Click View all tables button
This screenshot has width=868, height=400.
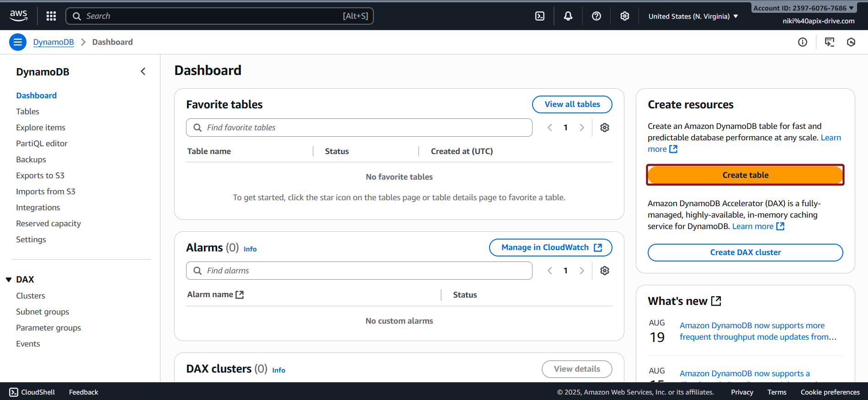click(572, 104)
